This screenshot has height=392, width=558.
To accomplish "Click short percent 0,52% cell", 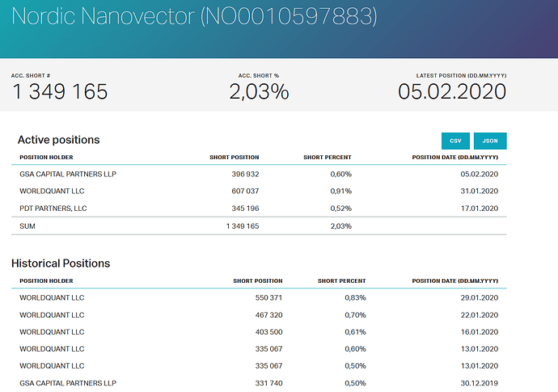I will pos(341,208).
